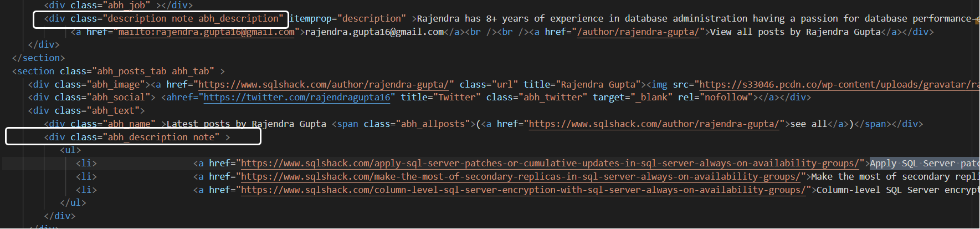The image size is (980, 229).
Task: Open the apply-sql-server-patches article URL
Action: point(549,164)
